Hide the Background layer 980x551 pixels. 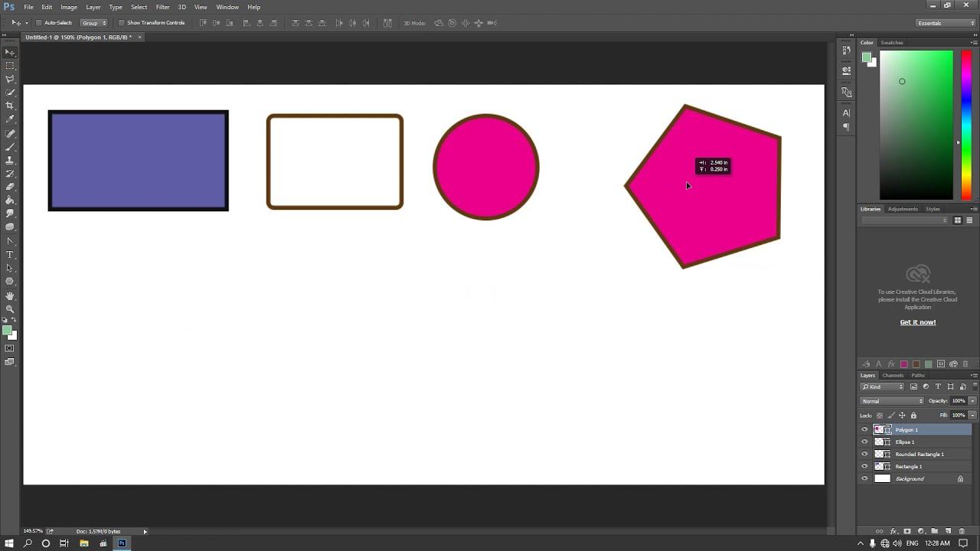pyautogui.click(x=865, y=478)
